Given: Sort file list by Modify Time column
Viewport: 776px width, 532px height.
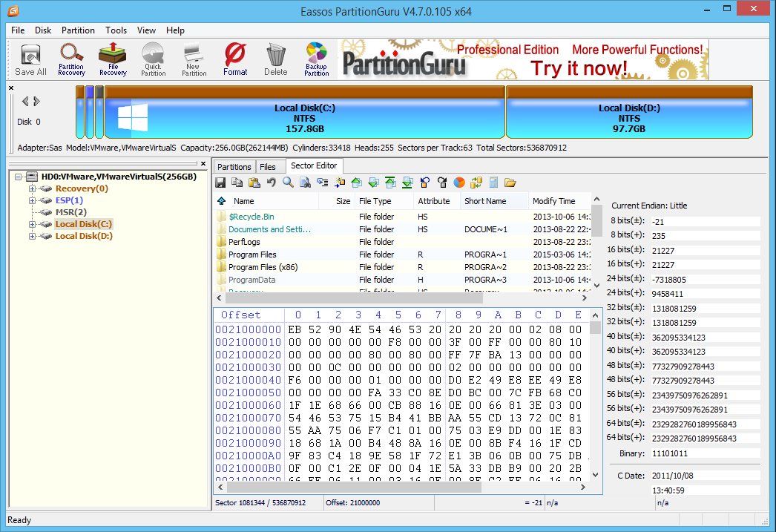Looking at the screenshot, I should [x=553, y=201].
